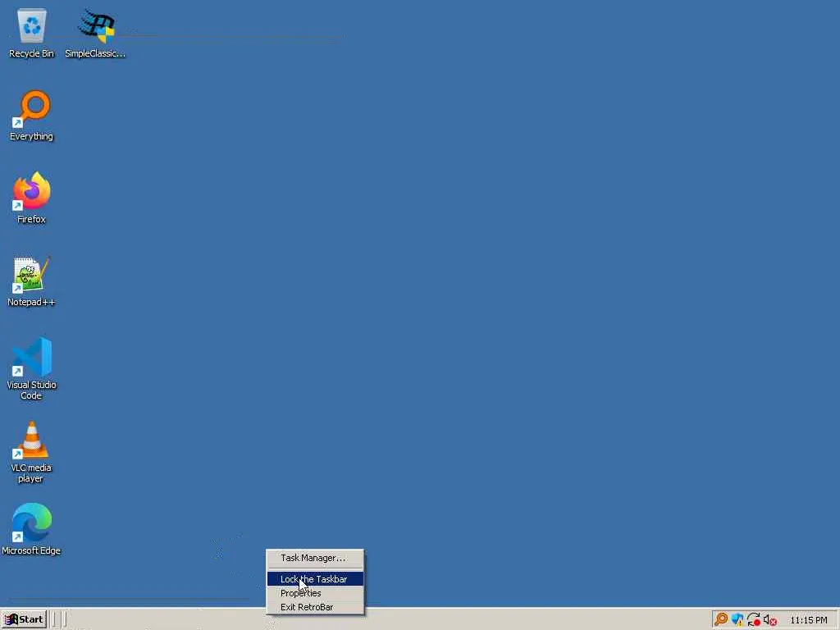Open the Start menu
Viewport: 840px width, 630px height.
tap(24, 620)
